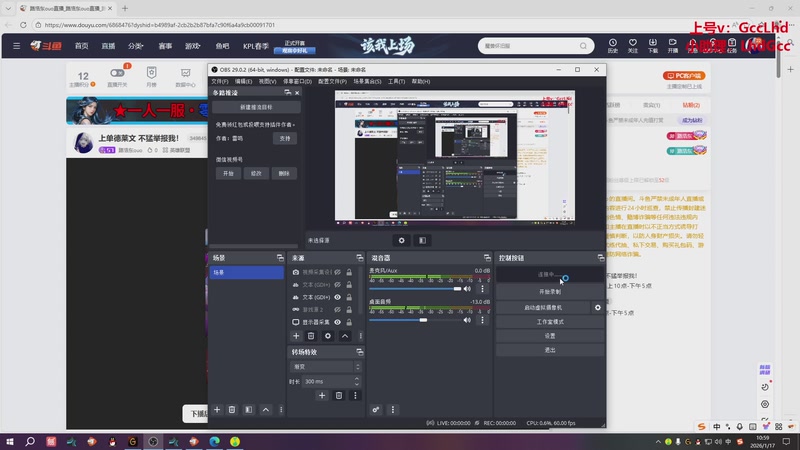Add a new scene with the plus icon
The width and height of the screenshot is (800, 450).
217,410
